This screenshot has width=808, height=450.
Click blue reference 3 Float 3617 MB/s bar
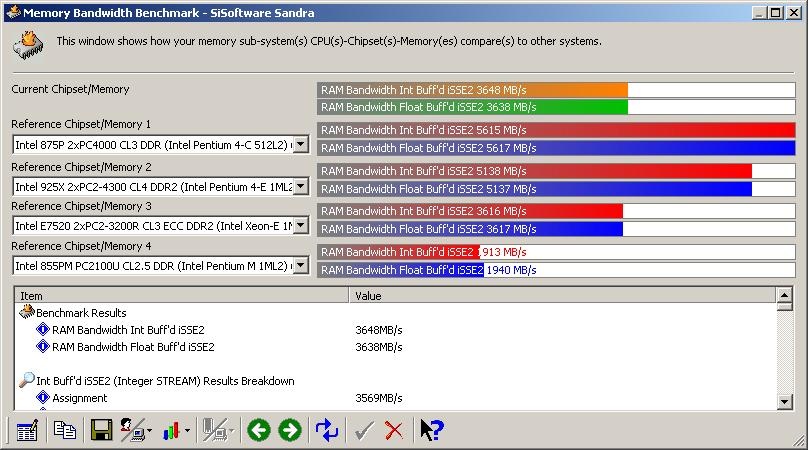[x=470, y=229]
